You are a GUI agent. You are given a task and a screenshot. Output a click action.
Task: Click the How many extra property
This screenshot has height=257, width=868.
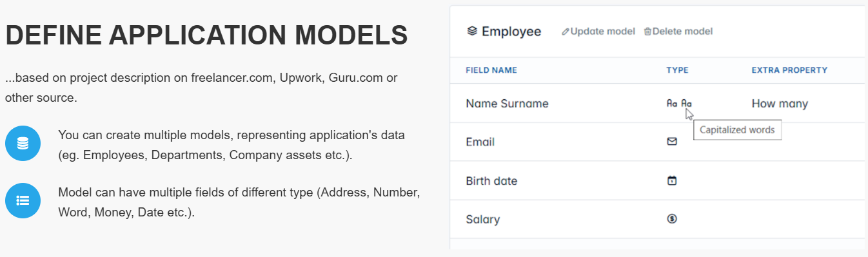pos(780,103)
